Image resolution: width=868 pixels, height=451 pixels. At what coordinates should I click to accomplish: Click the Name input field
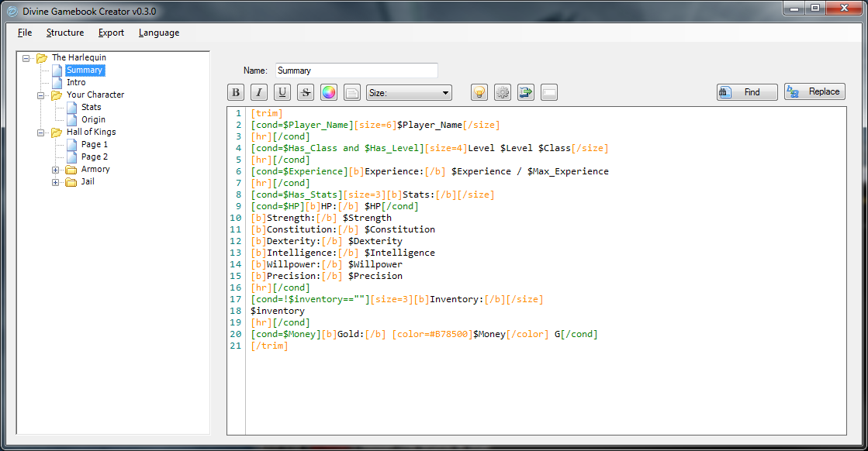[357, 71]
